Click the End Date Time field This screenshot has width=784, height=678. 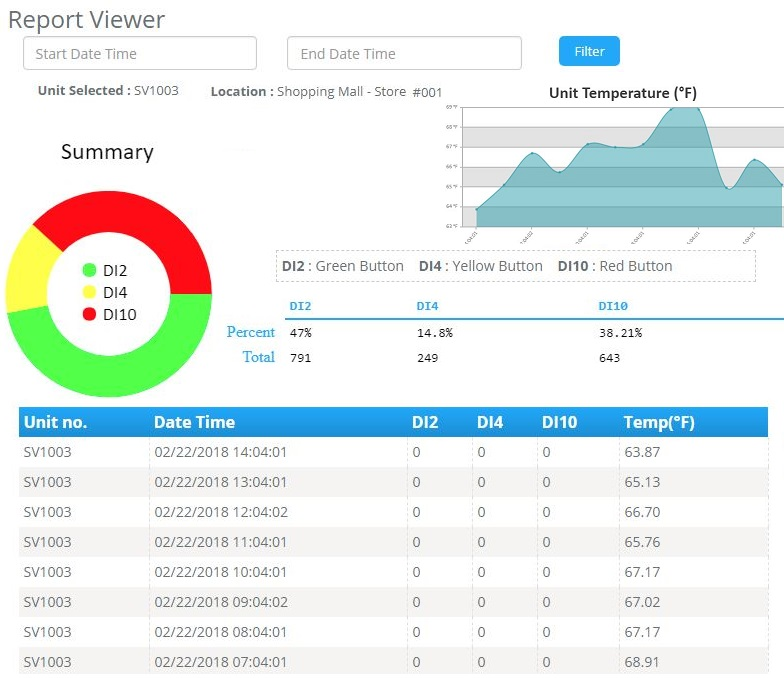point(404,53)
